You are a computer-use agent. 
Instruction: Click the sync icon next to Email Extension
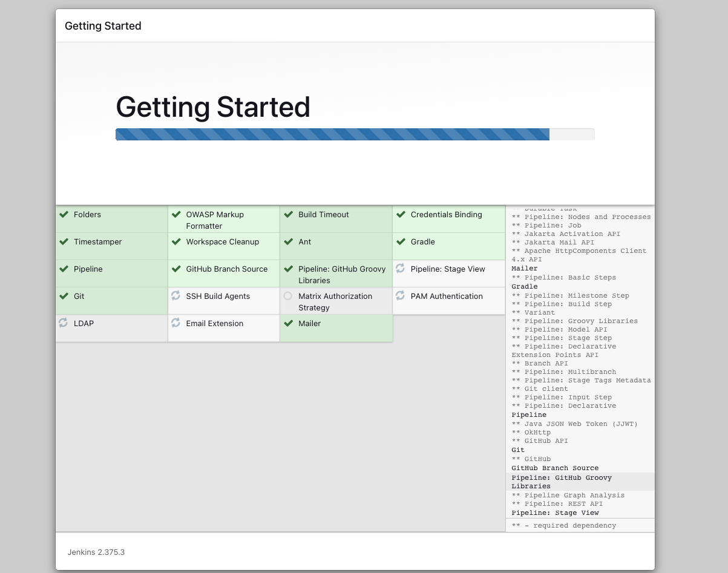[x=175, y=323]
